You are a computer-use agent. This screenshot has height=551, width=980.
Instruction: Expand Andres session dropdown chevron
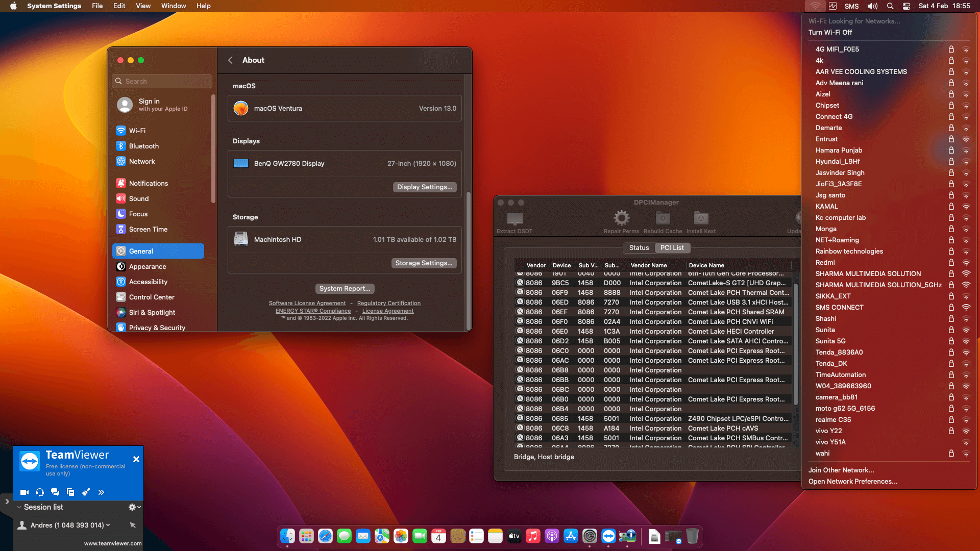(108, 525)
